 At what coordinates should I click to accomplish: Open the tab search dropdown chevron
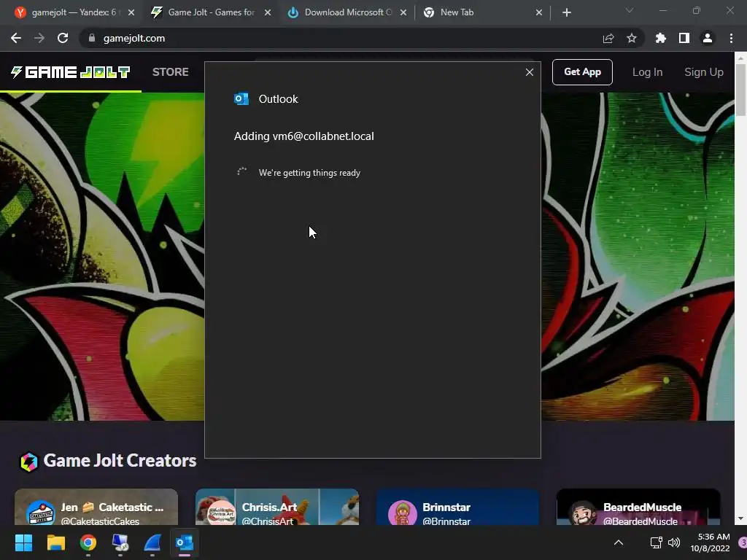630,10
